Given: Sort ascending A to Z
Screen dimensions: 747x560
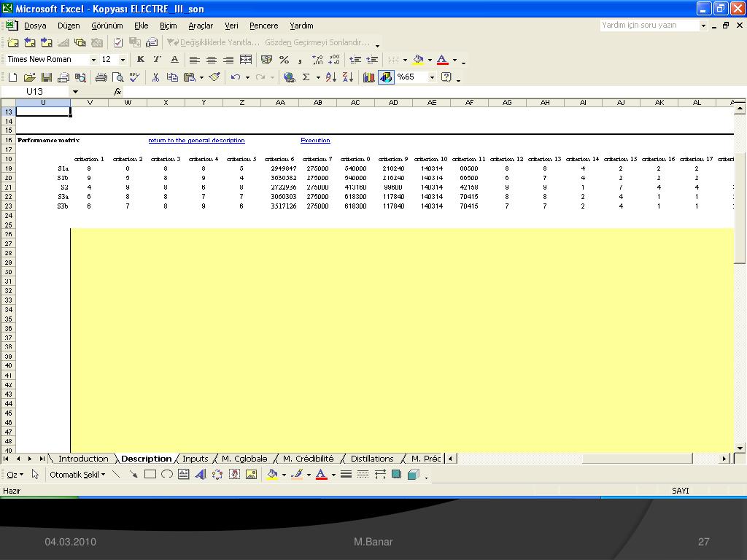Looking at the screenshot, I should click(330, 77).
